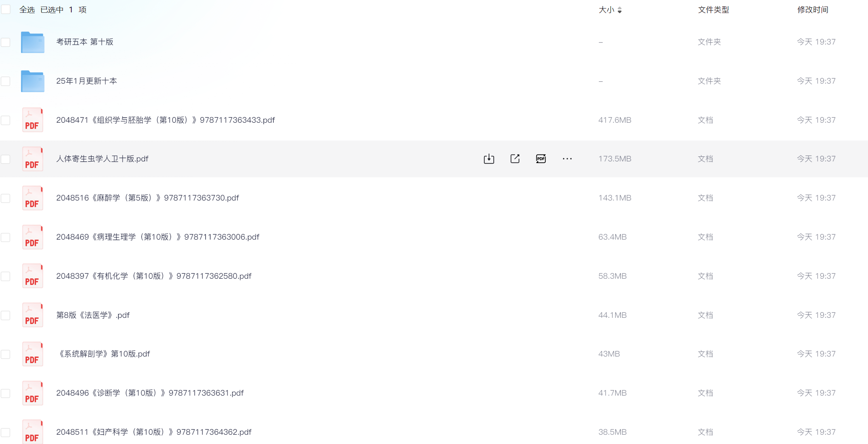Screen dimensions: 868x444
Task: Open the 诊断学（第10版）PDF file
Action: click(x=150, y=393)
